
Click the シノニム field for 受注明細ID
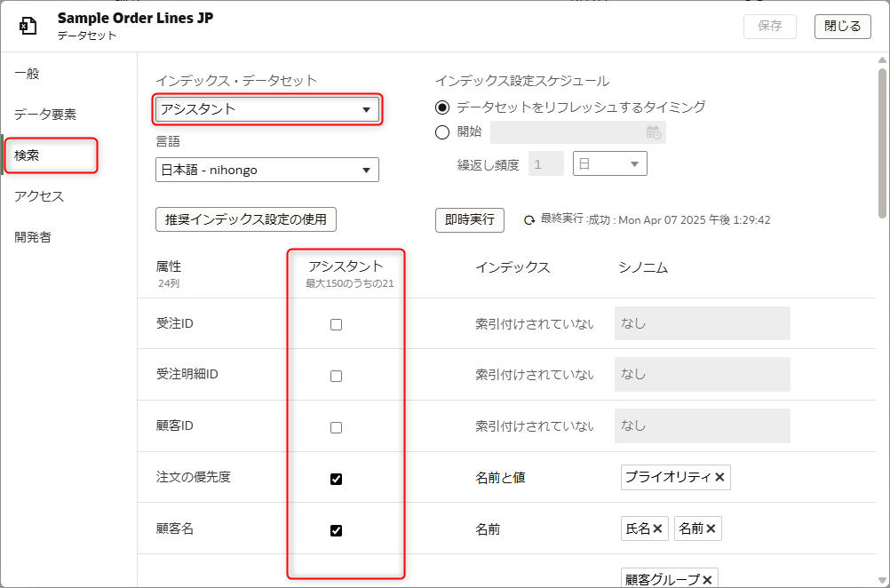point(702,374)
